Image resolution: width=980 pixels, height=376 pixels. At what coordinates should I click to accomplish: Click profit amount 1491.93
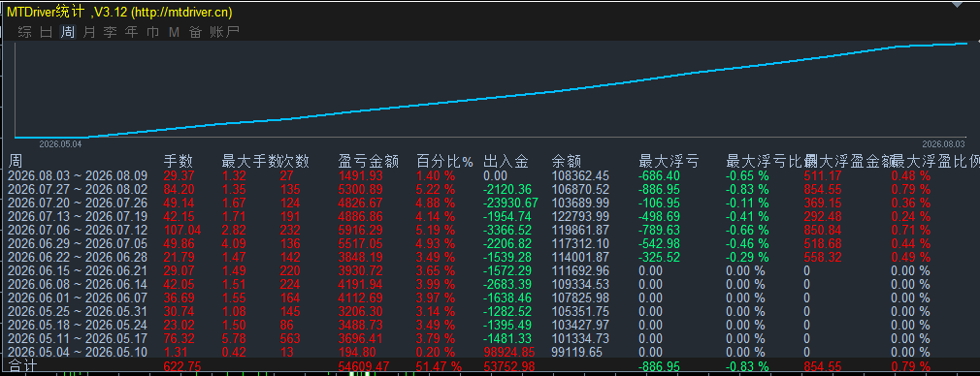pyautogui.click(x=361, y=176)
